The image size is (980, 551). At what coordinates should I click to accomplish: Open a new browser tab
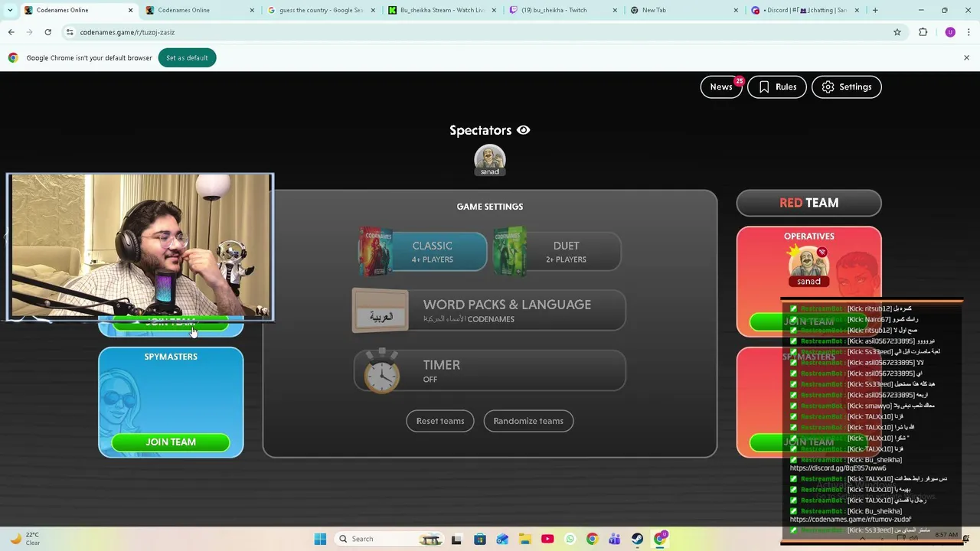tap(875, 10)
